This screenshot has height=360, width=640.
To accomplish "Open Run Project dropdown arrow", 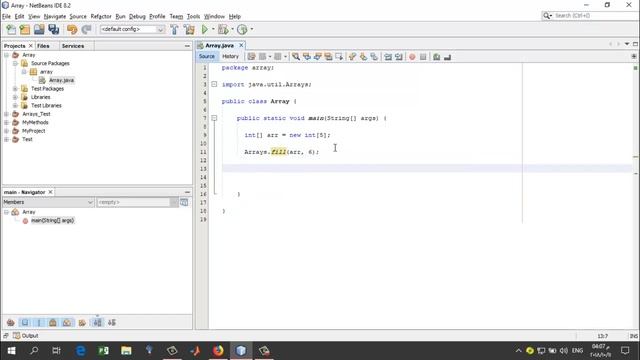I will coord(213,29).
